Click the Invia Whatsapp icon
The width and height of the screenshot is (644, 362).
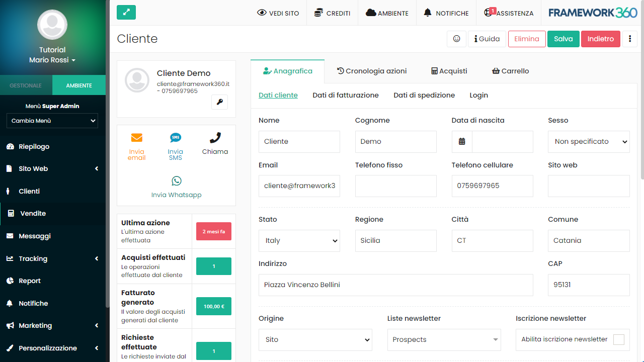pyautogui.click(x=176, y=181)
